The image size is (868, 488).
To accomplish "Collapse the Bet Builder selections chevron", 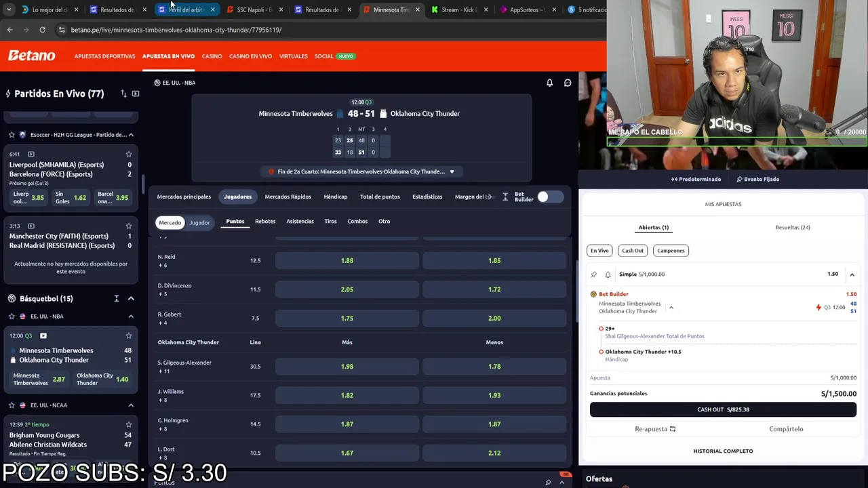I will 671,308.
